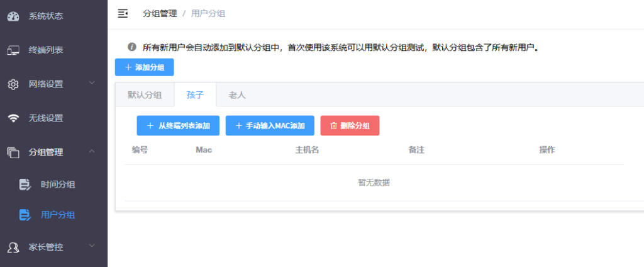
Task: Click 手动输入MAC添加 button
Action: pyautogui.click(x=270, y=126)
